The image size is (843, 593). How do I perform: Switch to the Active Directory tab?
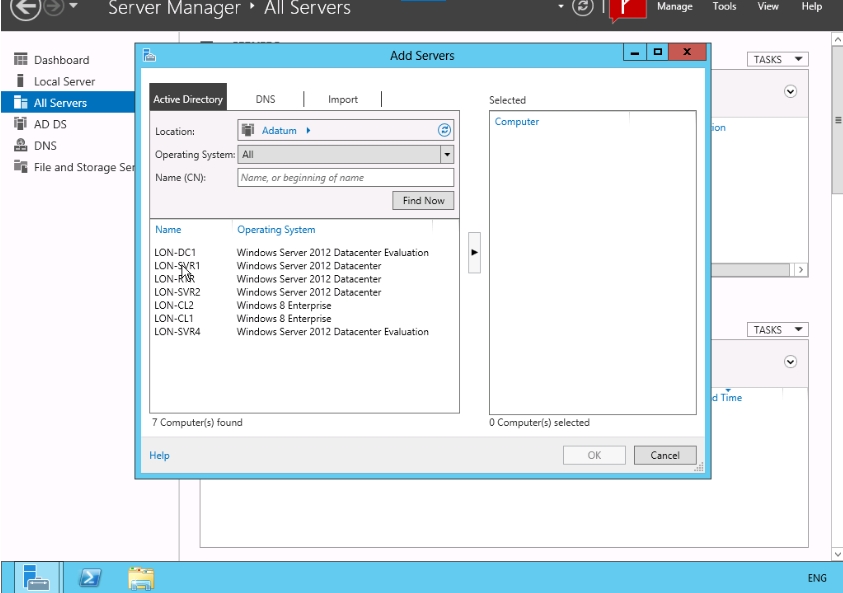pyautogui.click(x=188, y=99)
